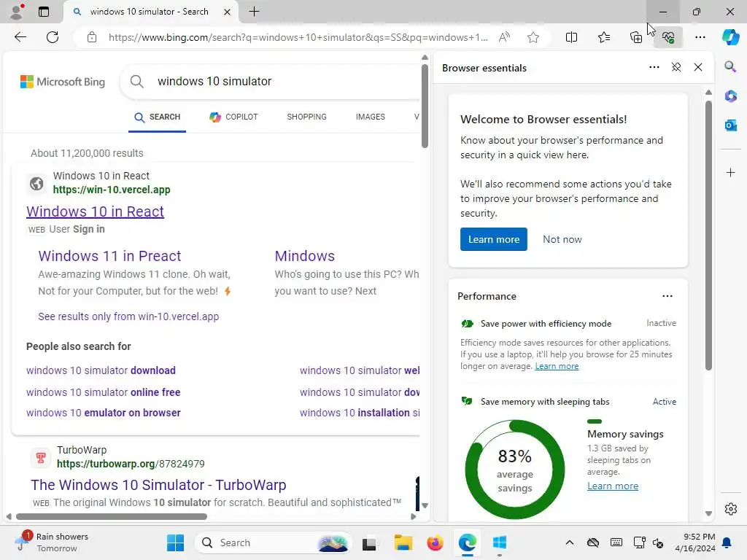
Task: Open the Edge profile icon
Action: [18, 12]
